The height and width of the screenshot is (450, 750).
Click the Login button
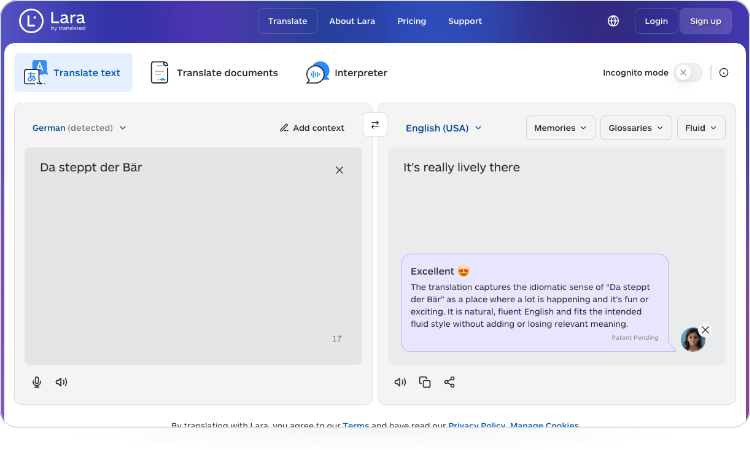click(x=656, y=21)
